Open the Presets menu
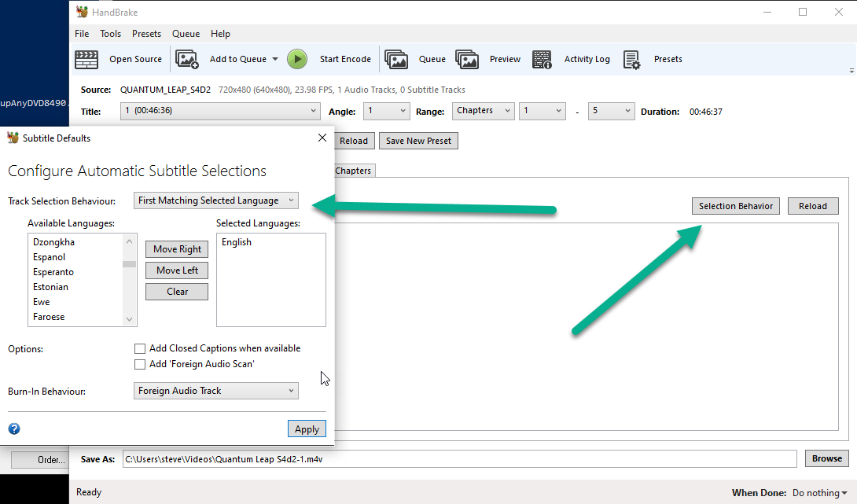This screenshot has width=857, height=504. (146, 34)
